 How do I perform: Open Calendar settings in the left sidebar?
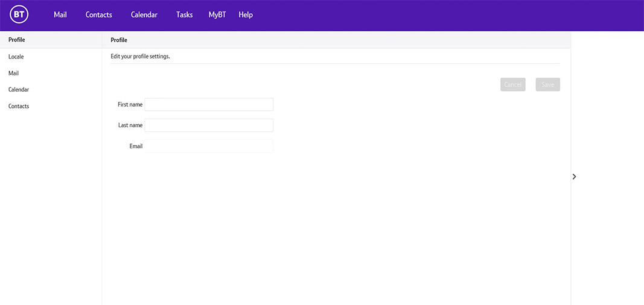tap(19, 89)
